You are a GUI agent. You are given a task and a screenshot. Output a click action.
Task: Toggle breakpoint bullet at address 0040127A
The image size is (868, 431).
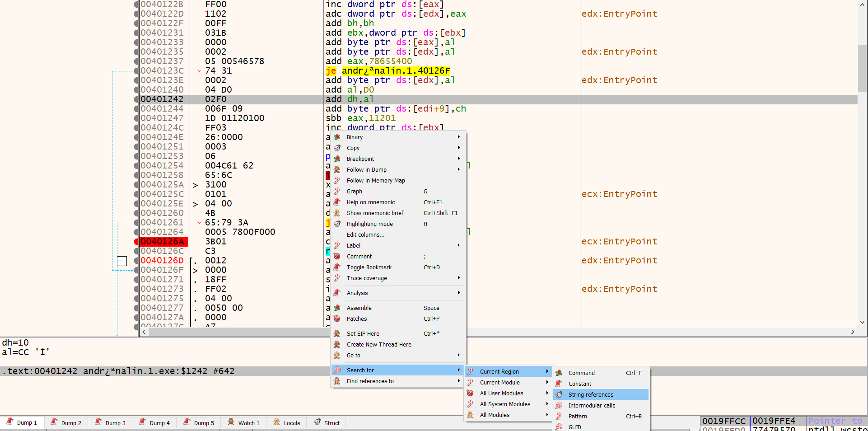pos(136,318)
